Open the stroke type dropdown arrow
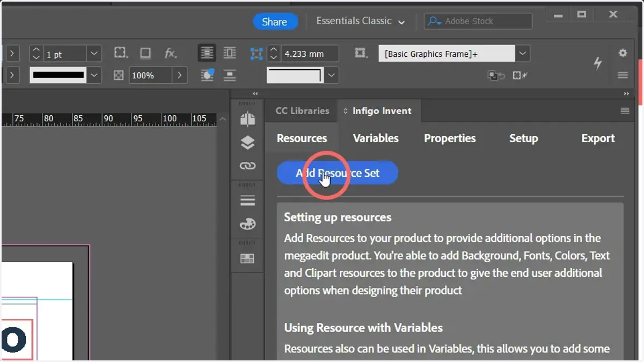The image size is (644, 362). [x=94, y=76]
